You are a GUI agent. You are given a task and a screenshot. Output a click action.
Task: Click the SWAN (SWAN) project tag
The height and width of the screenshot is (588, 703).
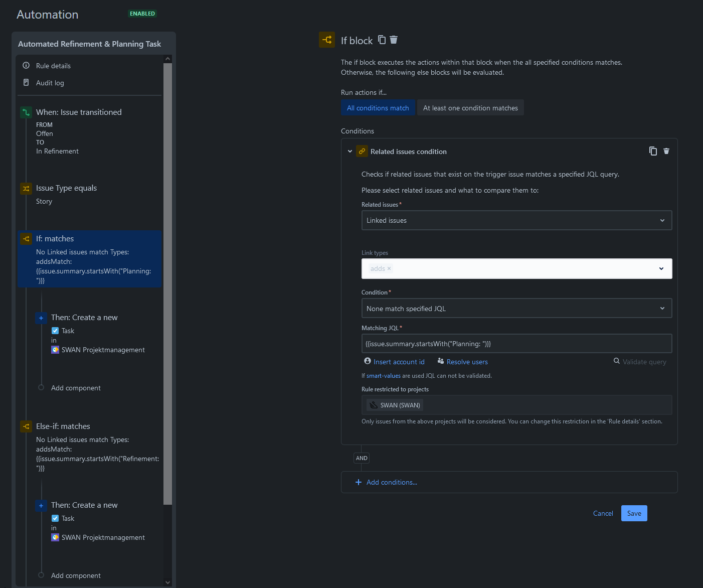click(395, 405)
